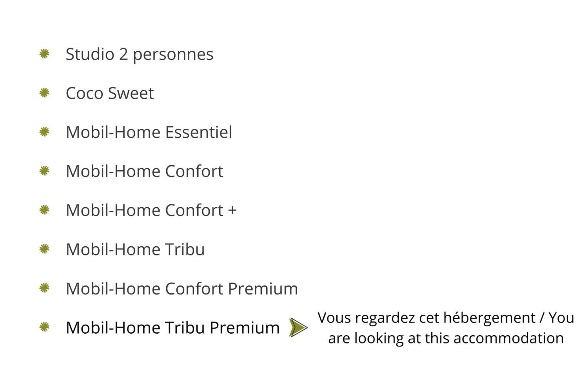Viewport: 588px width, 390px height.
Task: Click the star bullet beside Coco Sweet
Action: 44,93
